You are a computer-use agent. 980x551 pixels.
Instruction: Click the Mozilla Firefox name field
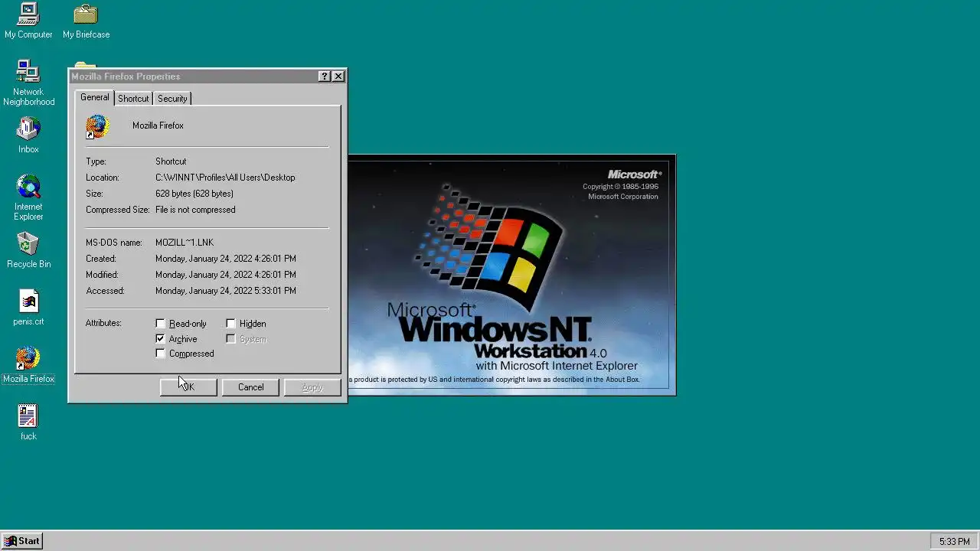pyautogui.click(x=158, y=126)
